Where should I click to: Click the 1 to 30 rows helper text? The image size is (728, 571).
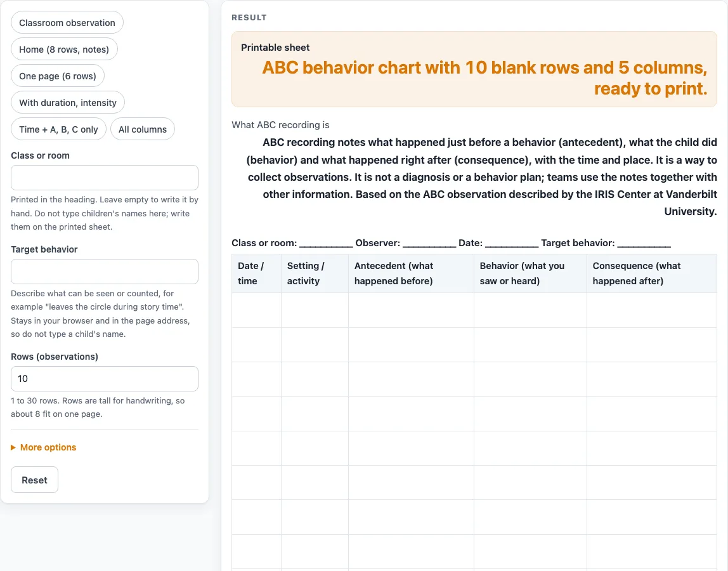click(98, 407)
